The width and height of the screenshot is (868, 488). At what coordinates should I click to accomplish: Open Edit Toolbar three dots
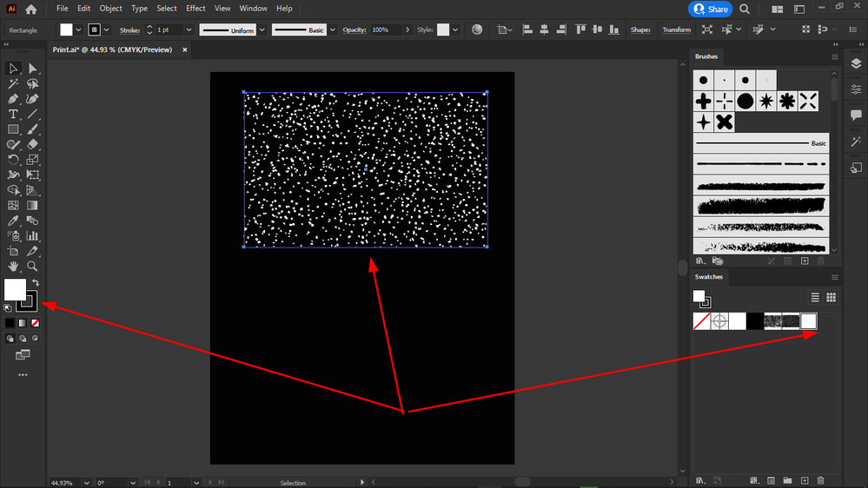pos(23,375)
